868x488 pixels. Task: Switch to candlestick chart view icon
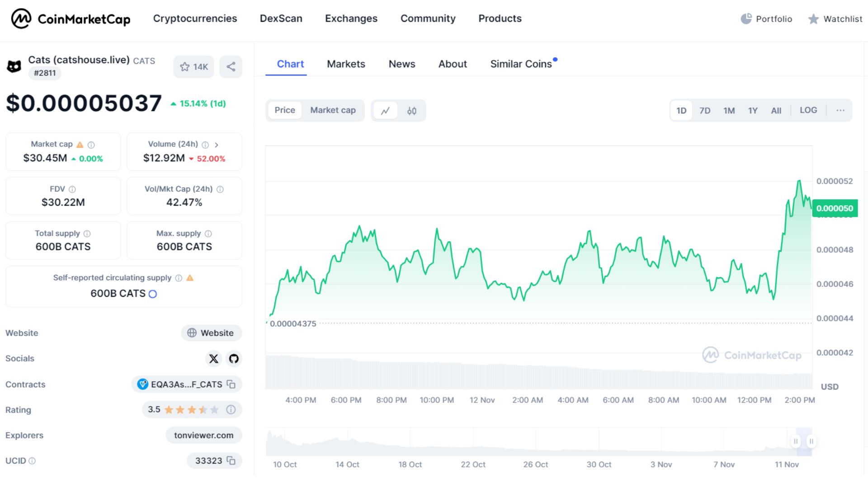411,111
